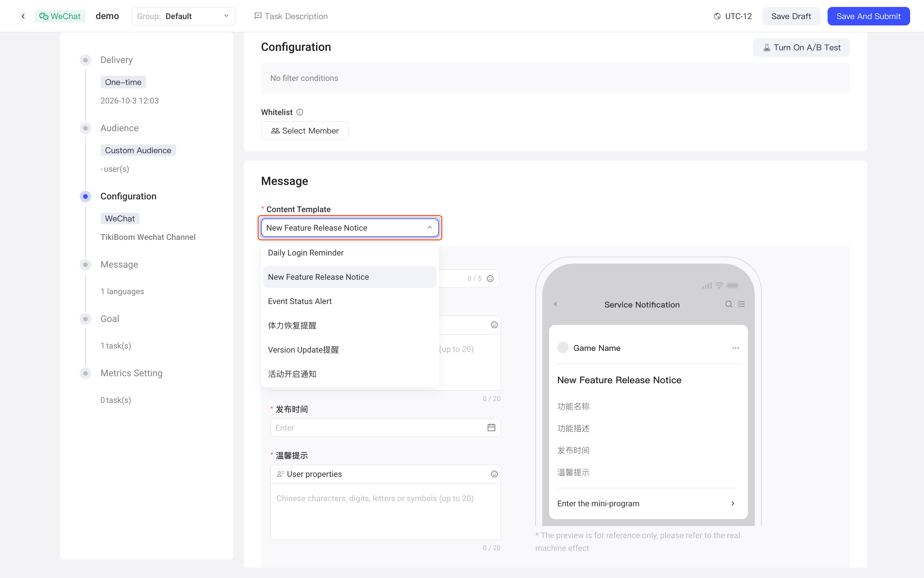
Task: Go to Message step in sidebar
Action: (119, 264)
